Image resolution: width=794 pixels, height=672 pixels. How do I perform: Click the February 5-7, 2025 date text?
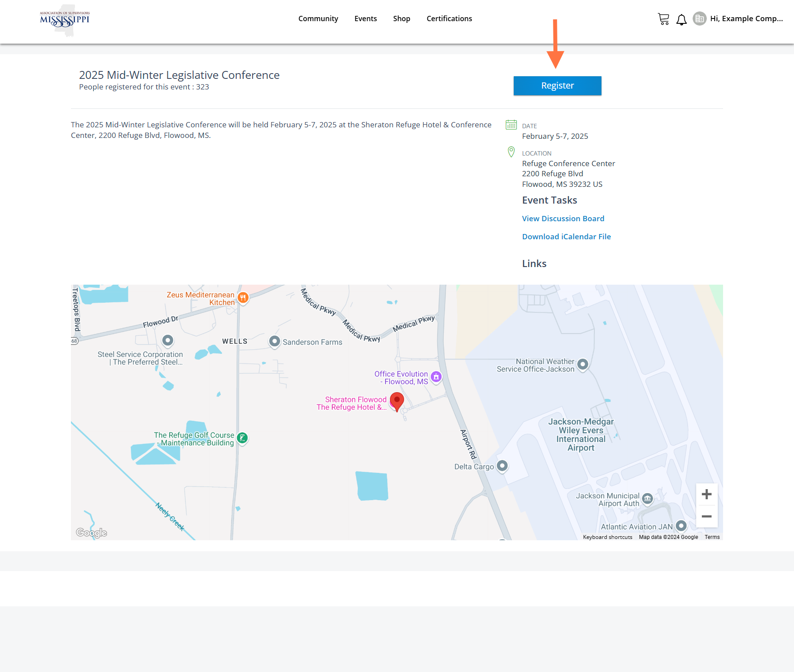coord(555,136)
